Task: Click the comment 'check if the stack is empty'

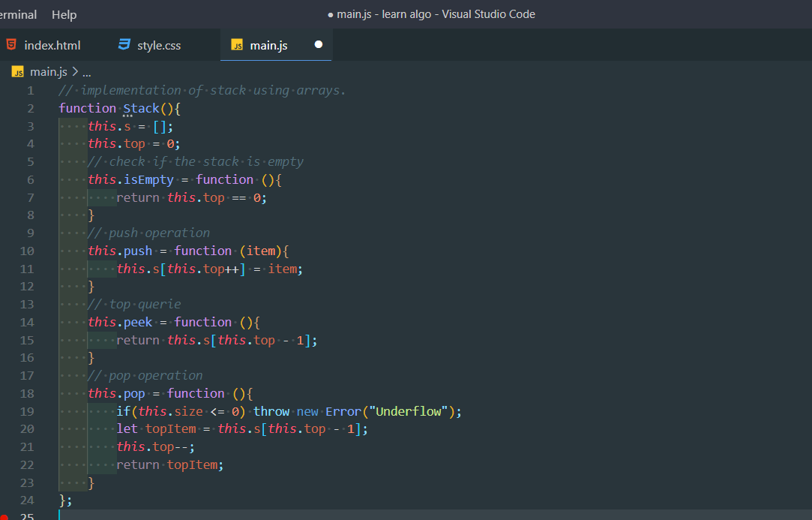Action: (195, 162)
